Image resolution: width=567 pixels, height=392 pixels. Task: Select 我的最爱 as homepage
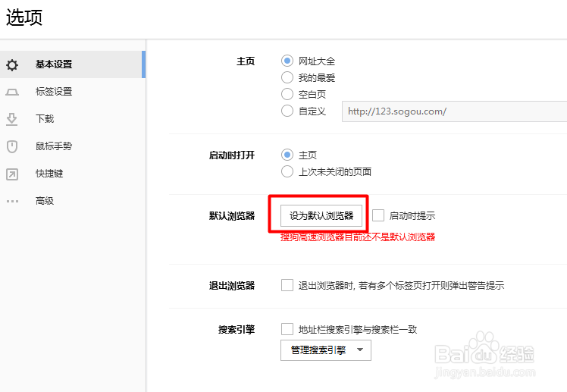pos(287,77)
